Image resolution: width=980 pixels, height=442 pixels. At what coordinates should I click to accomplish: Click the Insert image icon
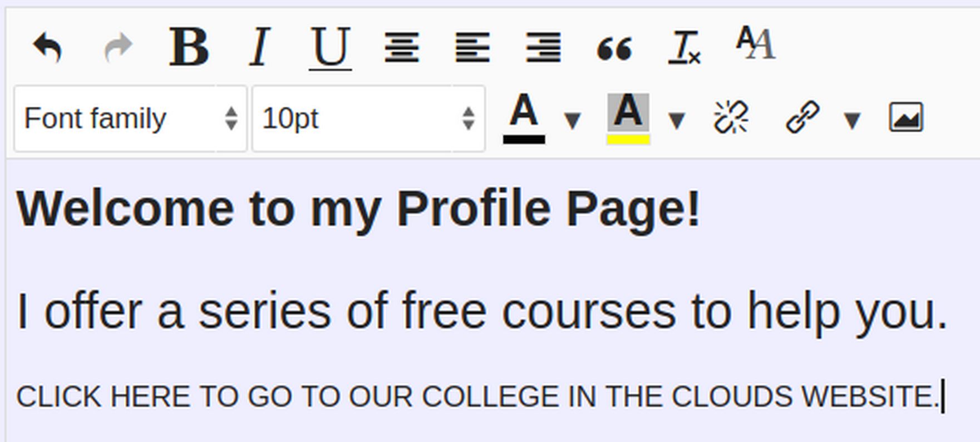(906, 117)
